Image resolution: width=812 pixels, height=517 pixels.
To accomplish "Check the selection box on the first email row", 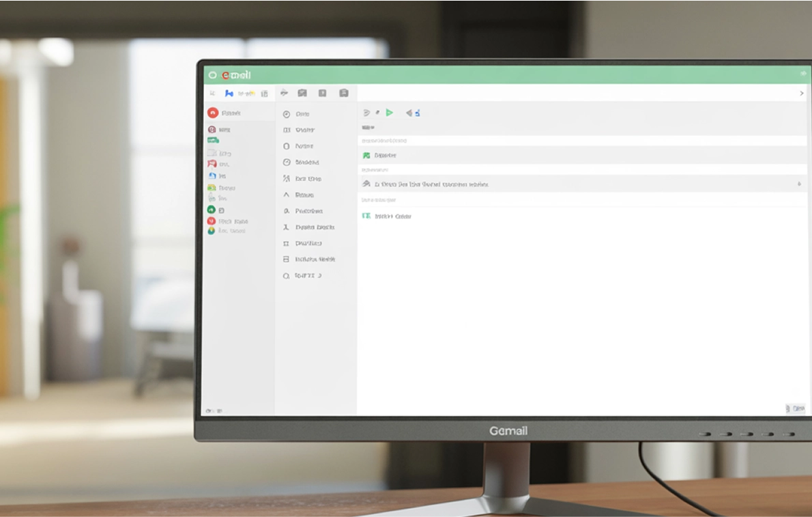I will [x=366, y=155].
